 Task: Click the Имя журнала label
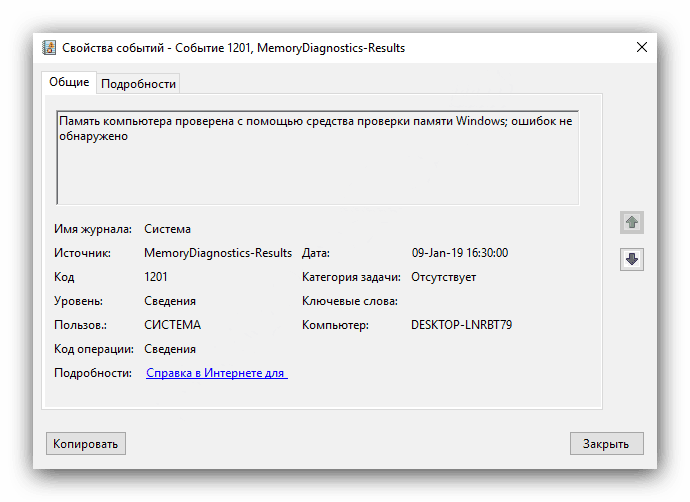(93, 229)
